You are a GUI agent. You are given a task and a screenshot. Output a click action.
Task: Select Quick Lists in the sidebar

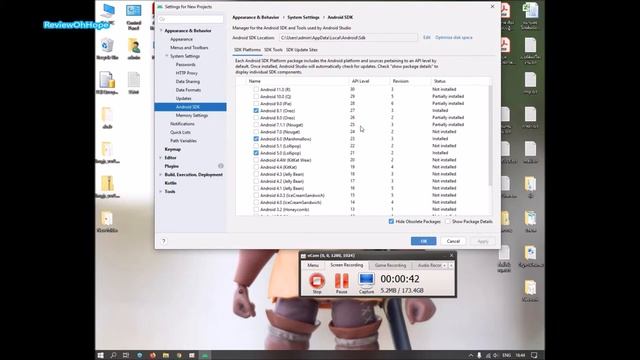coord(180,132)
